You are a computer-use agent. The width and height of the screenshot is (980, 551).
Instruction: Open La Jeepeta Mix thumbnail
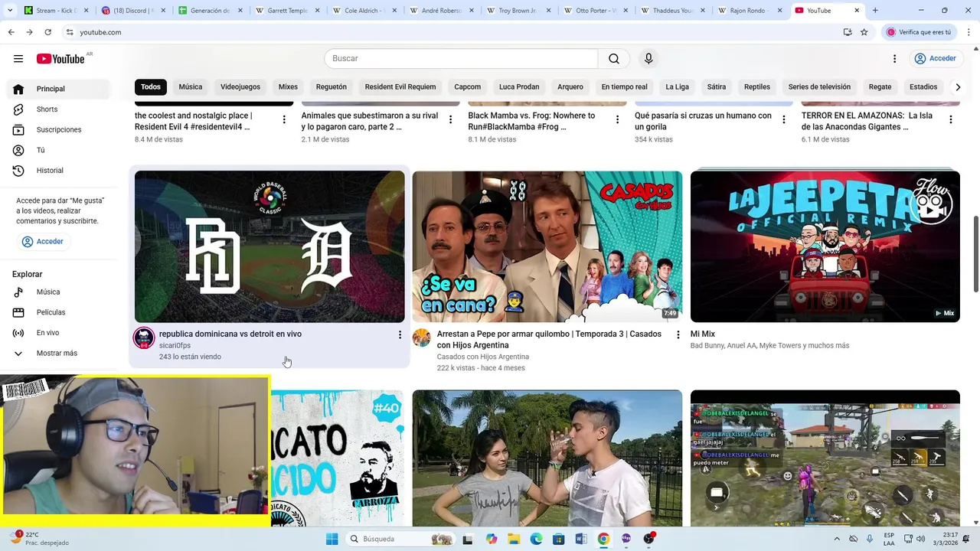click(825, 246)
